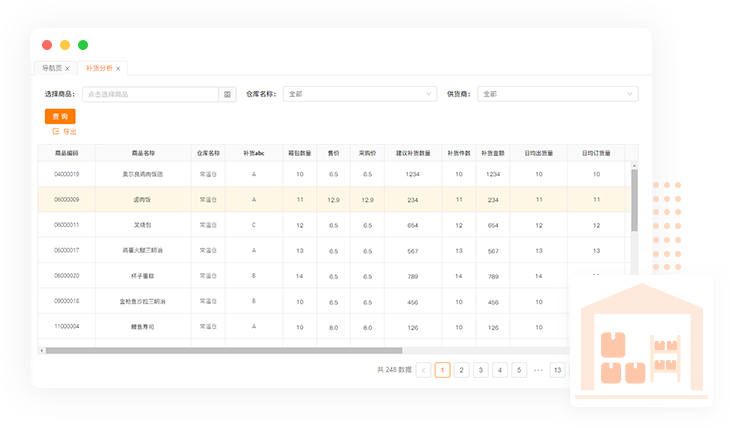Select product code 04000019
The image size is (730, 428).
pyautogui.click(x=67, y=174)
